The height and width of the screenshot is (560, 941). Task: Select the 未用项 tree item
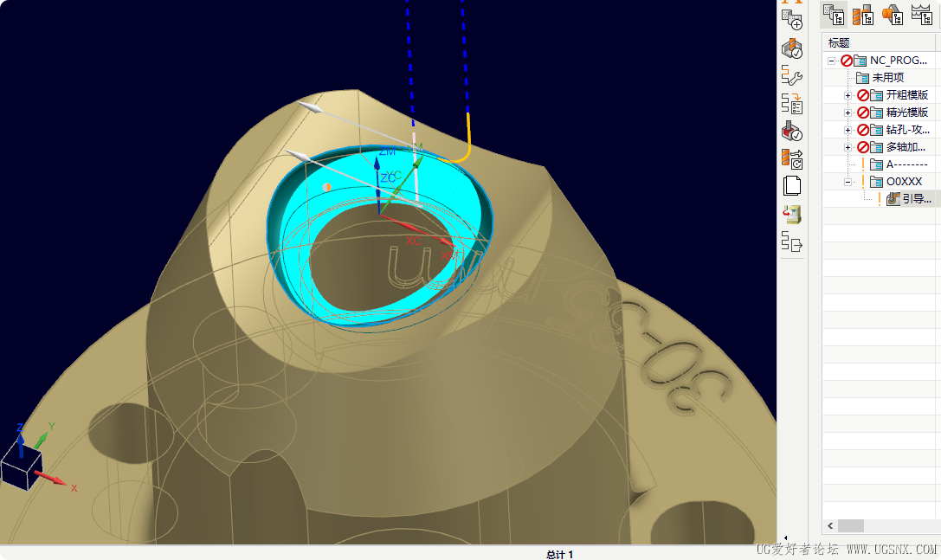887,77
